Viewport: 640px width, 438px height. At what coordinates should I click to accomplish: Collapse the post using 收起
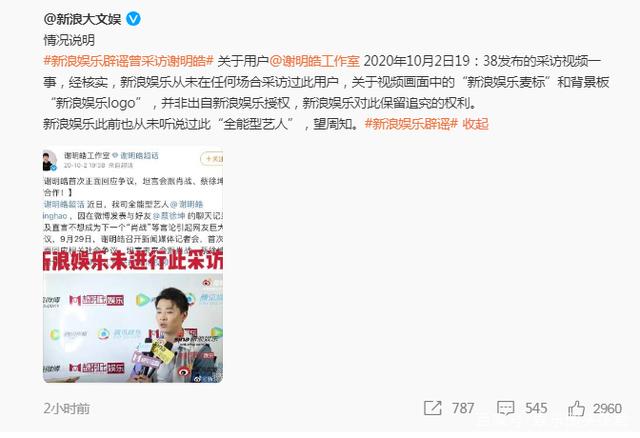pos(475,124)
